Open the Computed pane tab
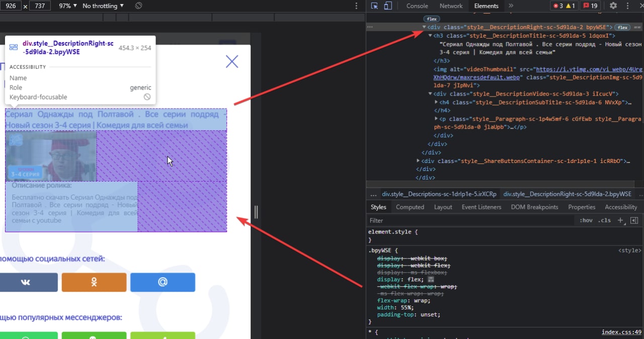The height and width of the screenshot is (339, 644). pos(410,207)
